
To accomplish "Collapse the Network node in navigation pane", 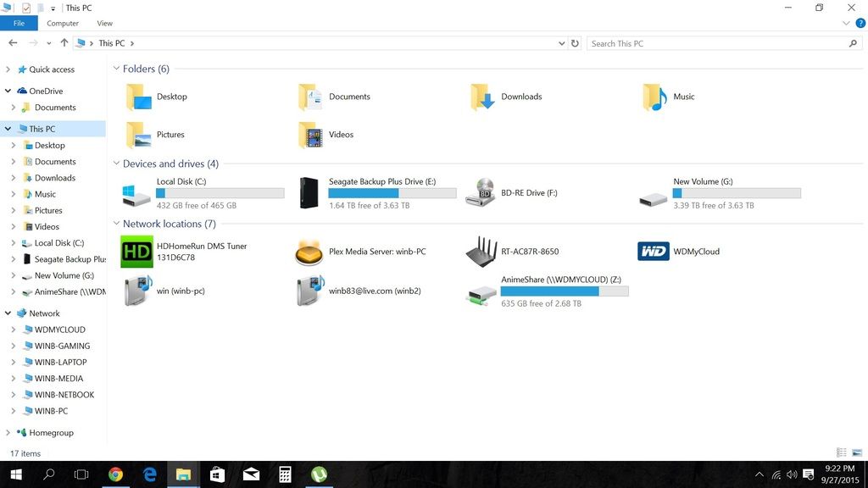I will point(8,313).
